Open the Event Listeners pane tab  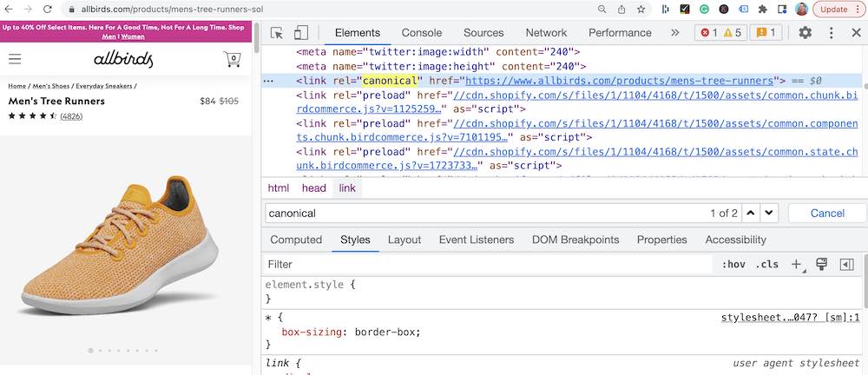(x=477, y=240)
